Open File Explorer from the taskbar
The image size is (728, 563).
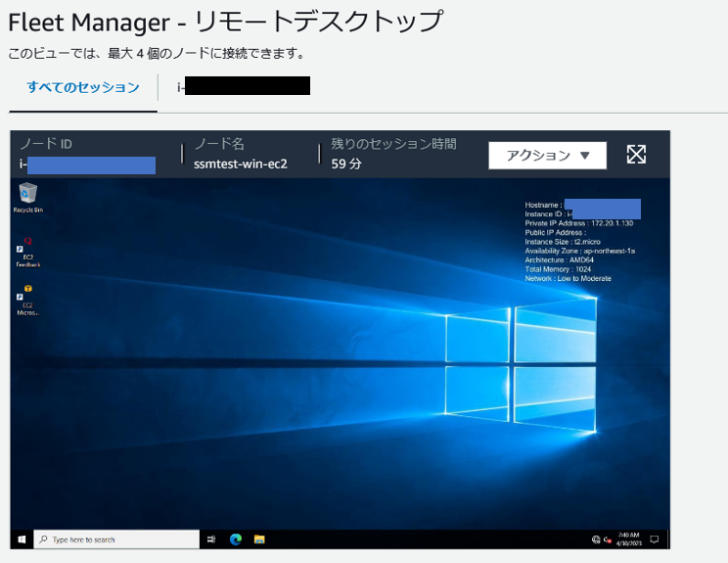259,540
